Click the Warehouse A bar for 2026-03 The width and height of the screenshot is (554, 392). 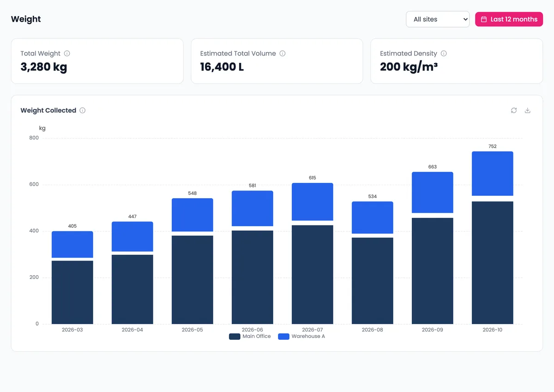[x=72, y=244]
